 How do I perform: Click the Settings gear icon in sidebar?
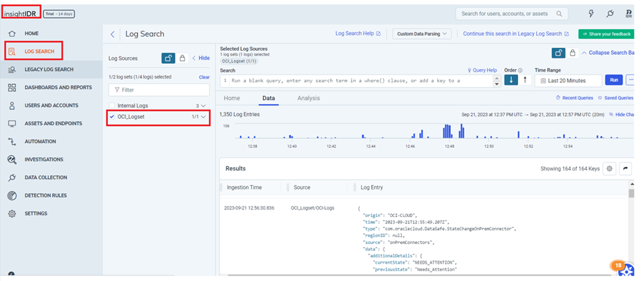pyautogui.click(x=12, y=214)
